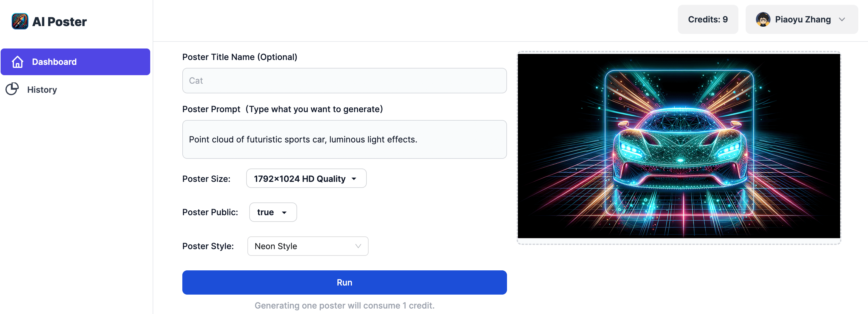Expand the Neon Style selector
The height and width of the screenshot is (314, 868).
pyautogui.click(x=308, y=246)
